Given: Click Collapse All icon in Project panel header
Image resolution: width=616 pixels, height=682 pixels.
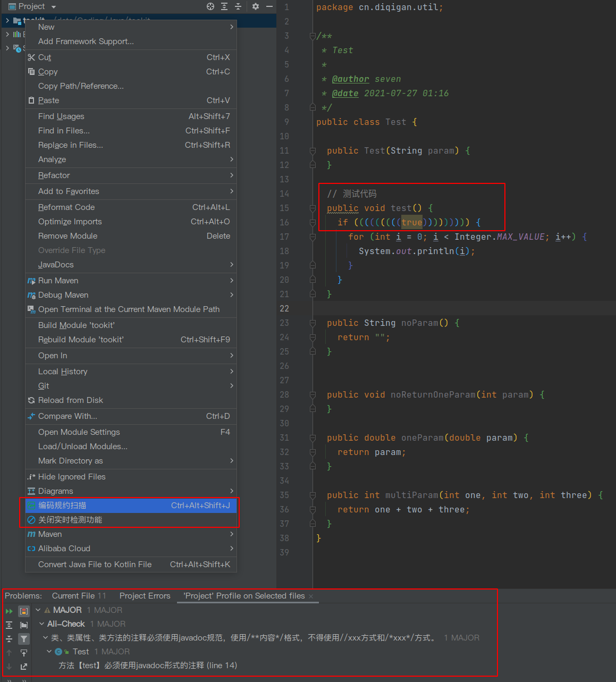Looking at the screenshot, I should (238, 6).
